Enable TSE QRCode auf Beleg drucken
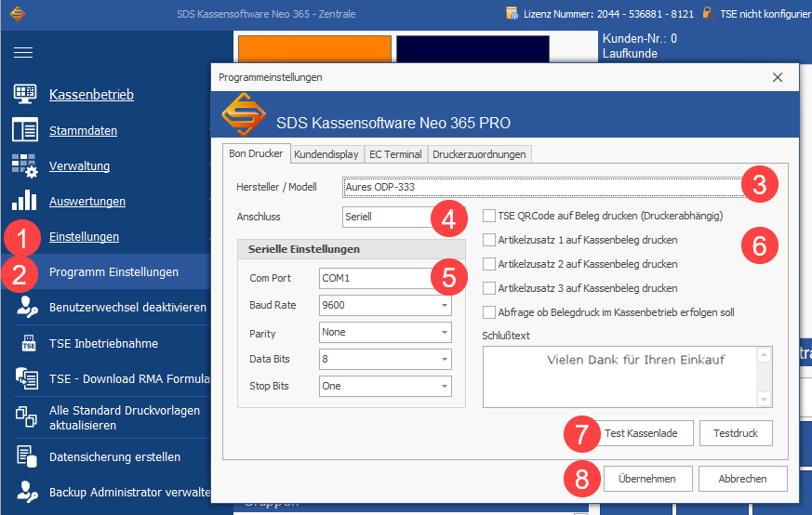The height and width of the screenshot is (515, 812). [489, 216]
